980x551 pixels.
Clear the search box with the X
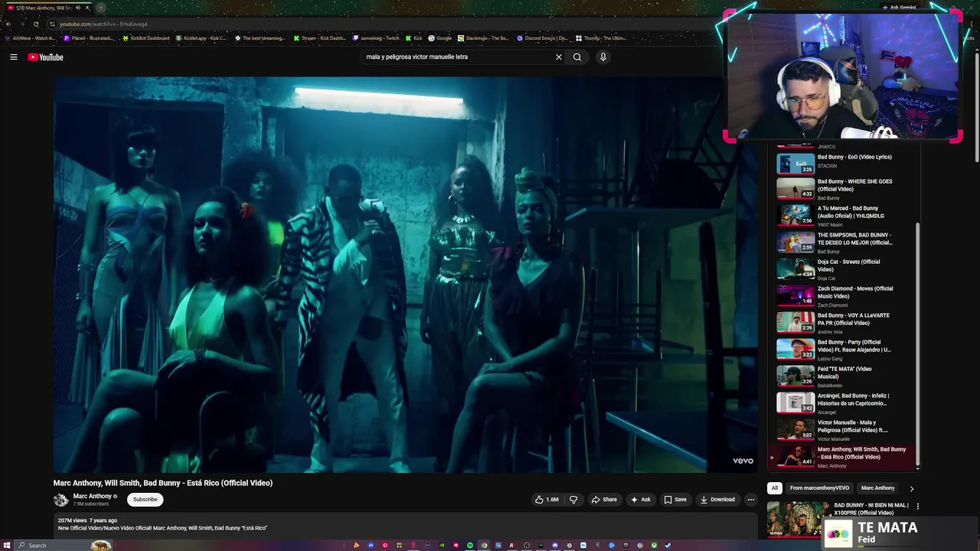click(559, 57)
